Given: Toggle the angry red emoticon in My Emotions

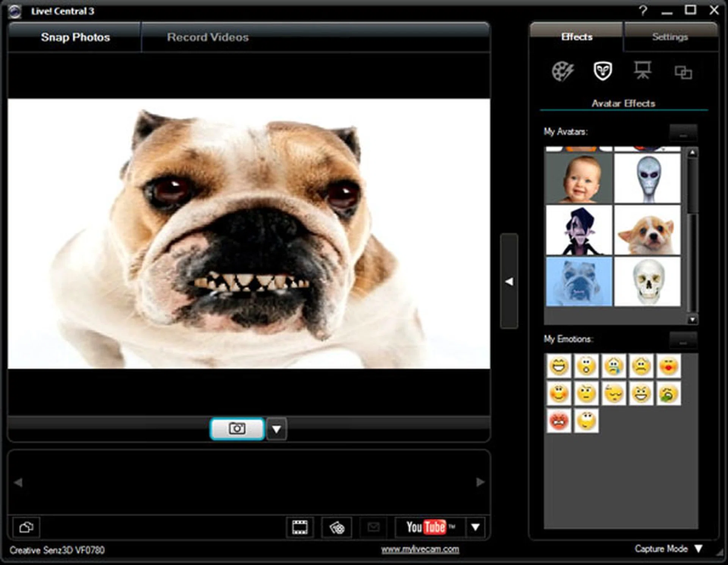Looking at the screenshot, I should point(559,420).
